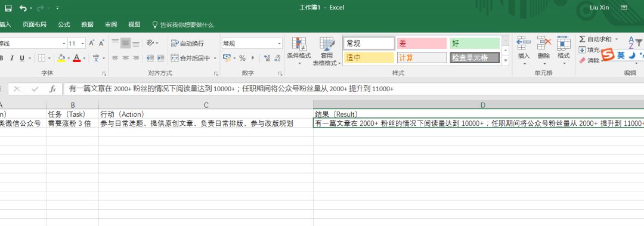Select column C header

click(206, 105)
